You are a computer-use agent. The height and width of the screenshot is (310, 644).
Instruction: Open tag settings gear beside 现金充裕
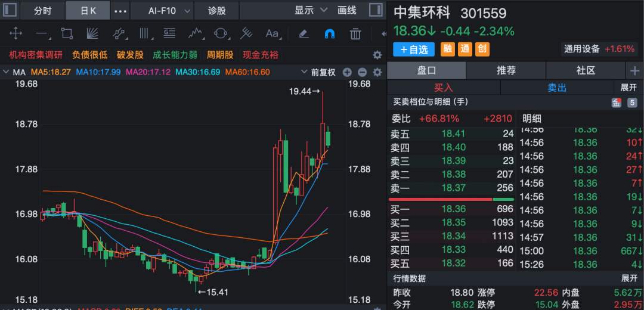tap(377, 55)
